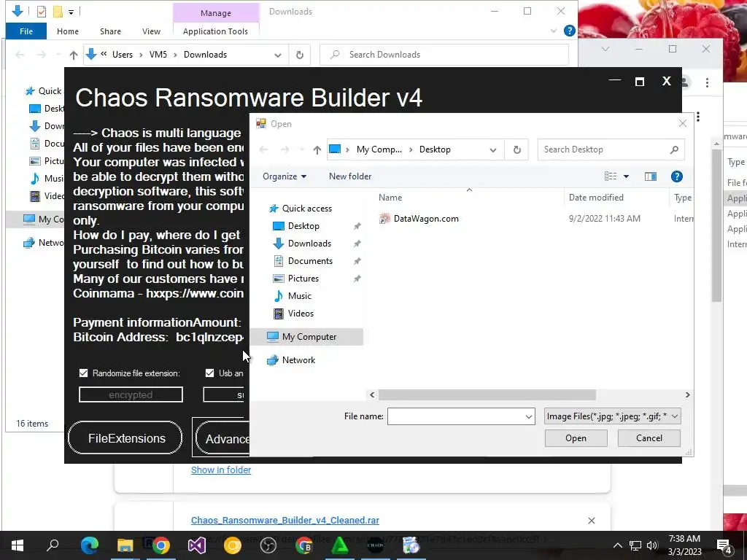Select Downloads in the Open dialog sidebar
The width and height of the screenshot is (747, 560).
coord(309,244)
